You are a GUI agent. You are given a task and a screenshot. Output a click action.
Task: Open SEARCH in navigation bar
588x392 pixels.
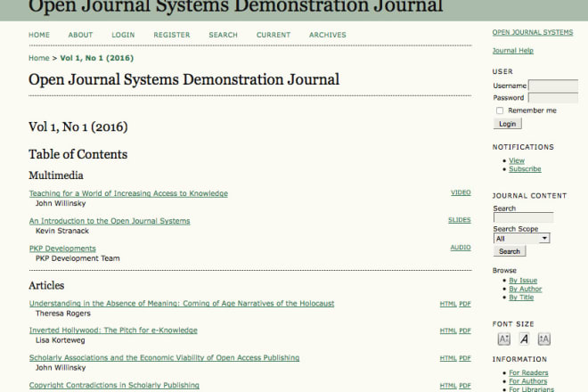click(223, 35)
